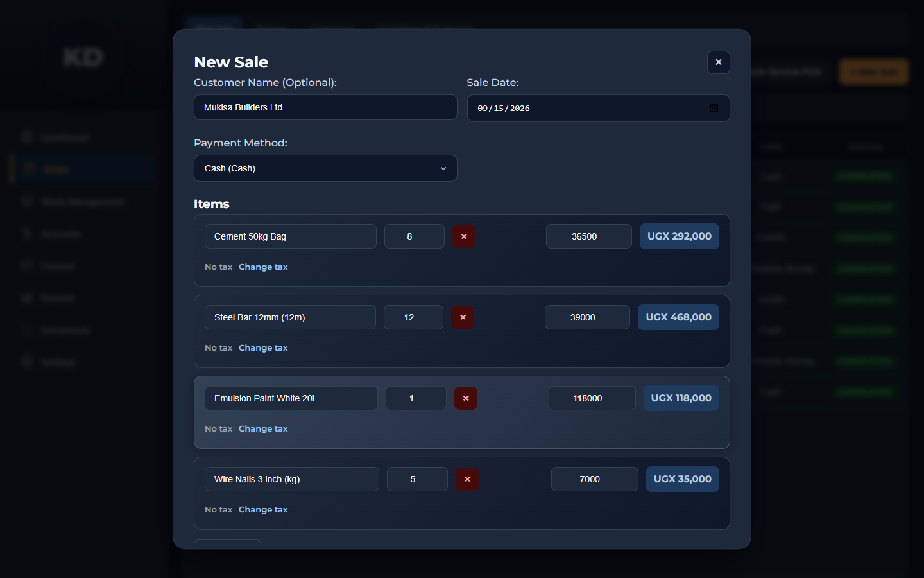Viewport: 924px width, 578px height.
Task: Click the Payment Method label
Action: [x=241, y=143]
